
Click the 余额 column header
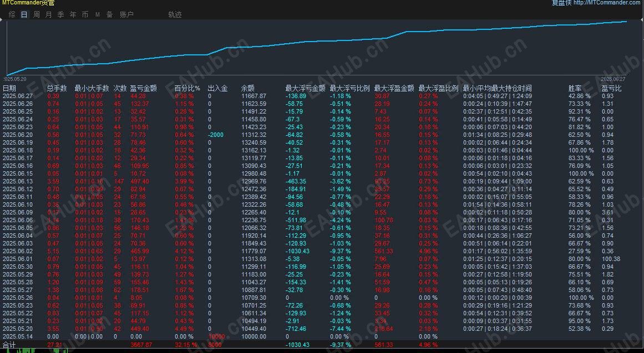coord(247,88)
